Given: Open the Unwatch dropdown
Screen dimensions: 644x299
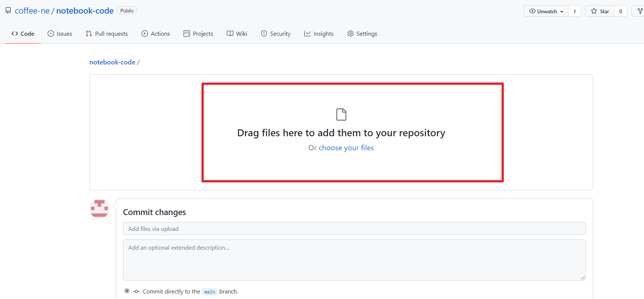Looking at the screenshot, I should (x=546, y=11).
